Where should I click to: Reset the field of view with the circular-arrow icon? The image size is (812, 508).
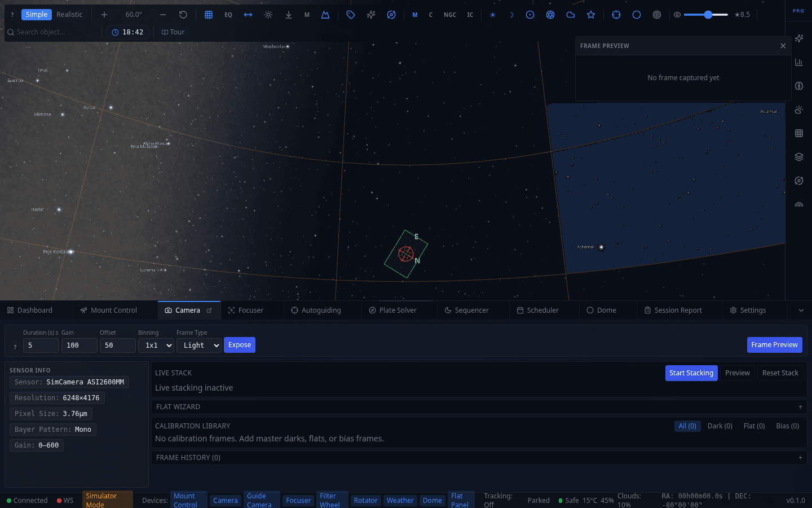(183, 15)
